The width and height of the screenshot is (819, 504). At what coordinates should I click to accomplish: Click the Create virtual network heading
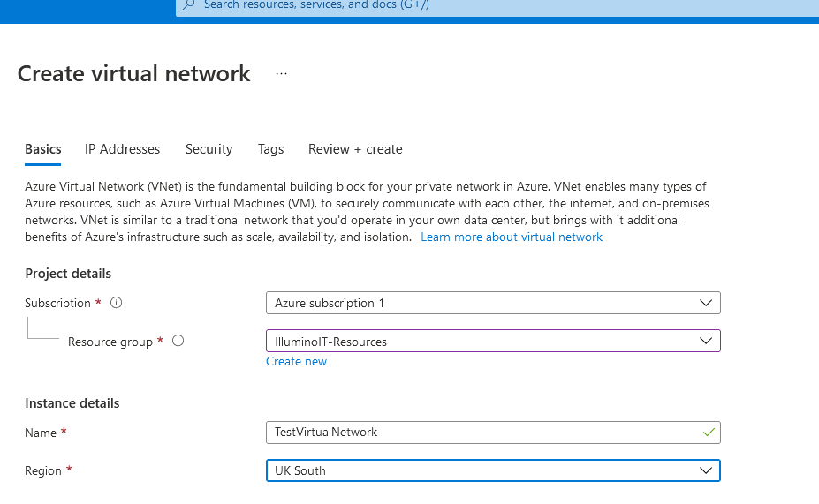pos(133,73)
